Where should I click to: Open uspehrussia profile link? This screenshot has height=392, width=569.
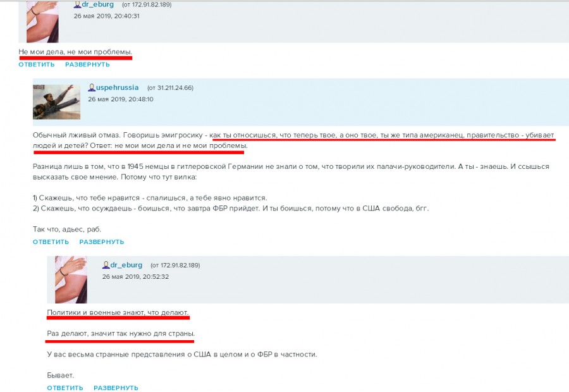117,87
